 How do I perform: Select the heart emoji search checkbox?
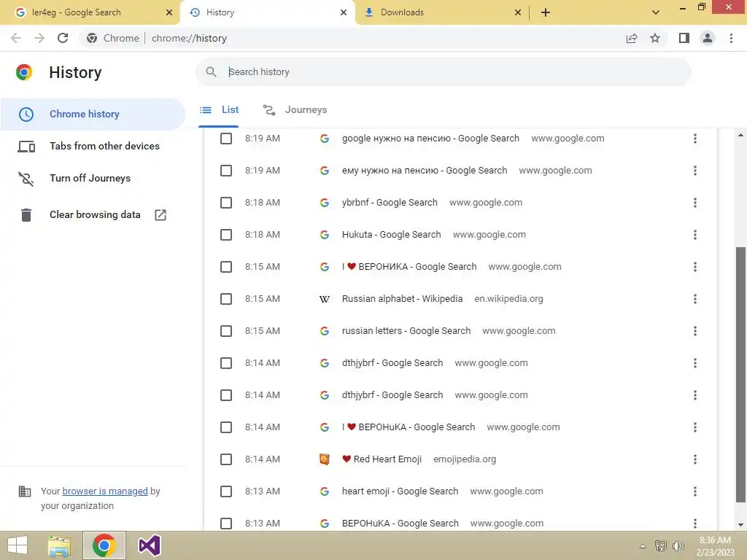point(226,491)
